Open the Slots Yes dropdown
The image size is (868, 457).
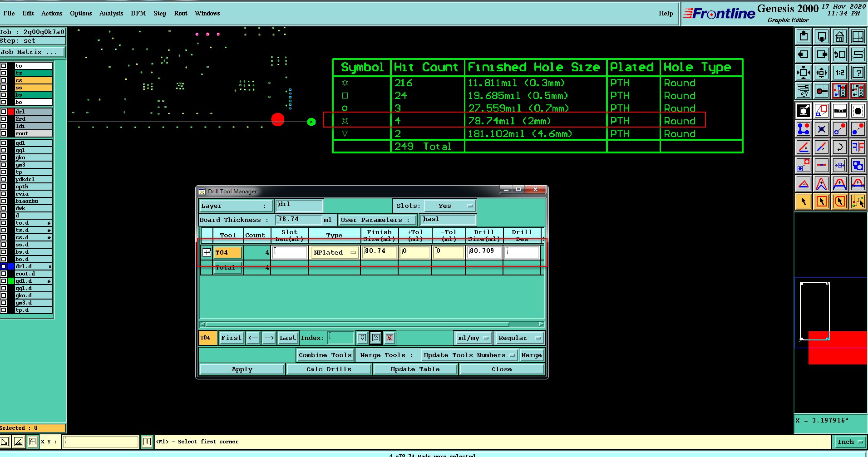(450, 206)
